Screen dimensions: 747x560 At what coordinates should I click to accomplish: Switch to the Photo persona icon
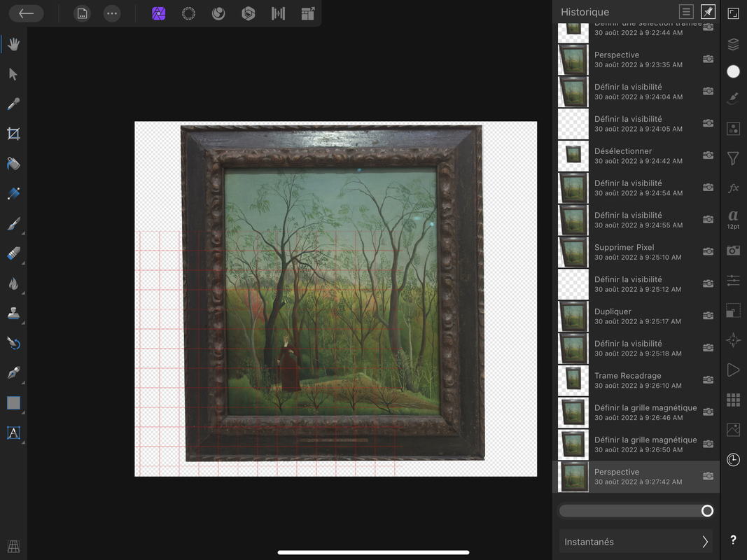coord(159,13)
